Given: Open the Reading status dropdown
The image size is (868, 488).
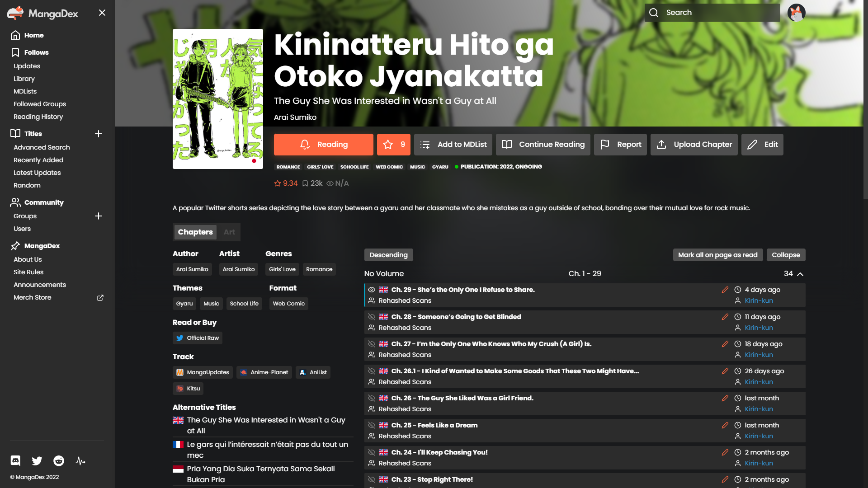Looking at the screenshot, I should click(x=324, y=145).
